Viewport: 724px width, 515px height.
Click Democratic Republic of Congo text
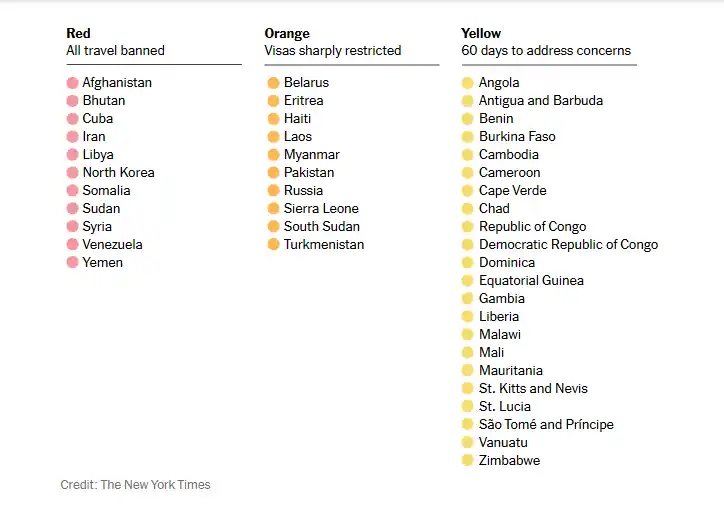[568, 245]
